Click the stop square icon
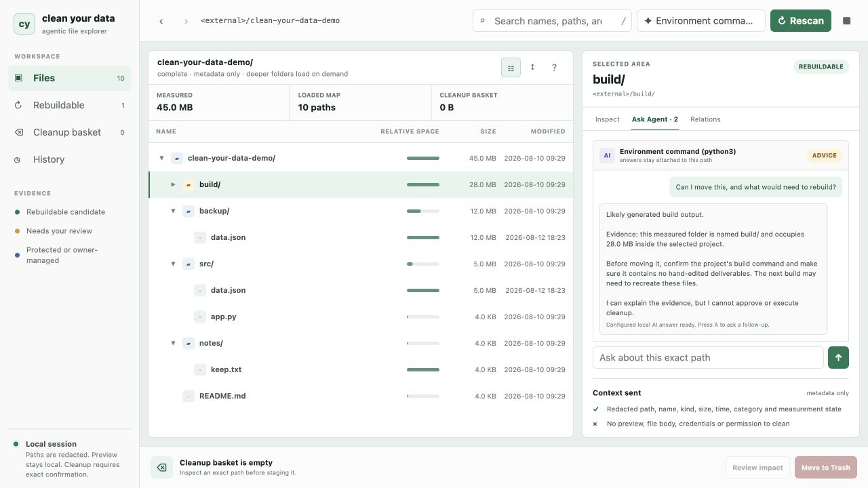Screen dimensions: 868x488 coord(847,21)
